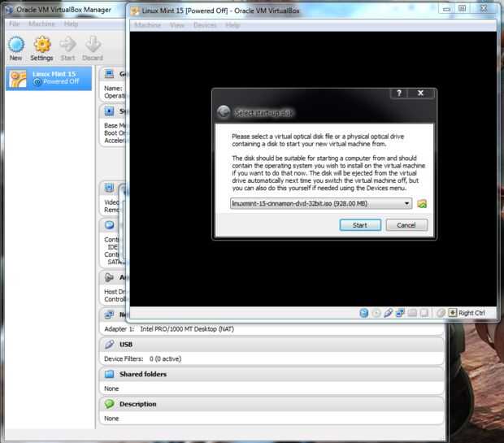Screen dimensions: 504x443
Task: Open View menu in VM window
Action: (177, 25)
